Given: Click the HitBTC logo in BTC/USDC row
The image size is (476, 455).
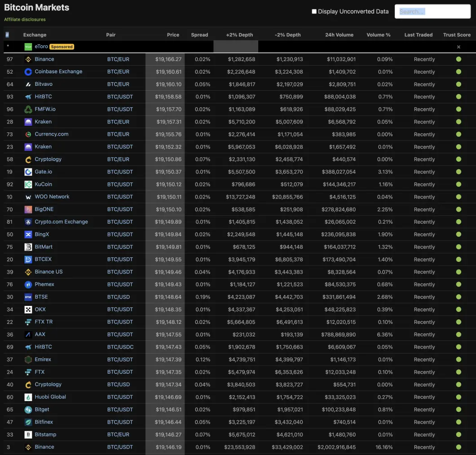Looking at the screenshot, I should click(x=28, y=347).
